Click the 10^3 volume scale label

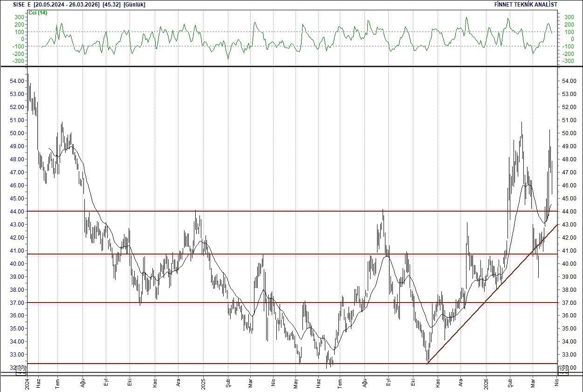pyautogui.click(x=21, y=368)
